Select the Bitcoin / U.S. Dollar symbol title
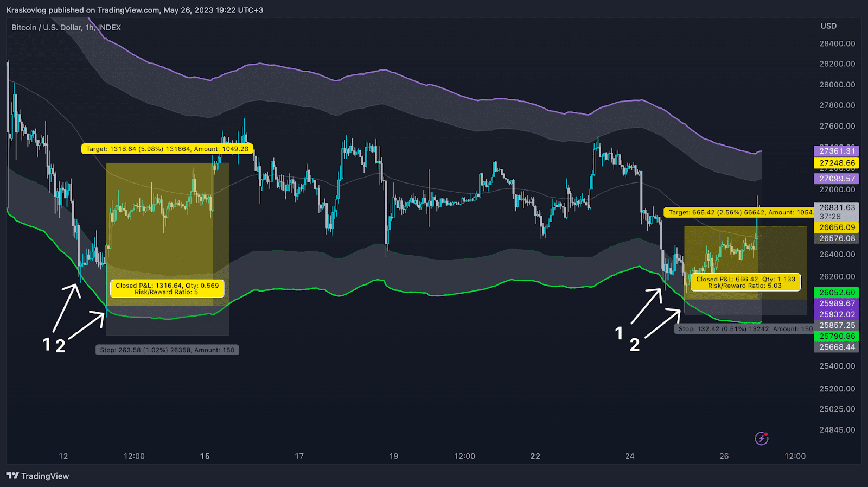This screenshot has width=868, height=487. (66, 28)
